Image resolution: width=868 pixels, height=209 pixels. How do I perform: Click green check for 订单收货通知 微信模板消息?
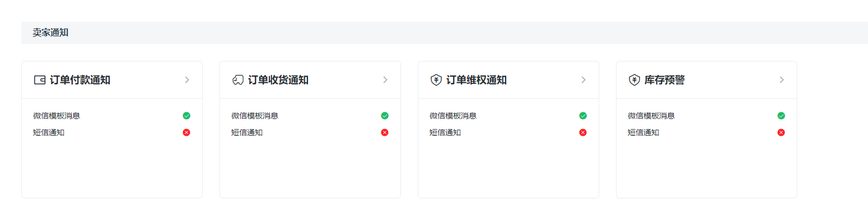pyautogui.click(x=385, y=116)
